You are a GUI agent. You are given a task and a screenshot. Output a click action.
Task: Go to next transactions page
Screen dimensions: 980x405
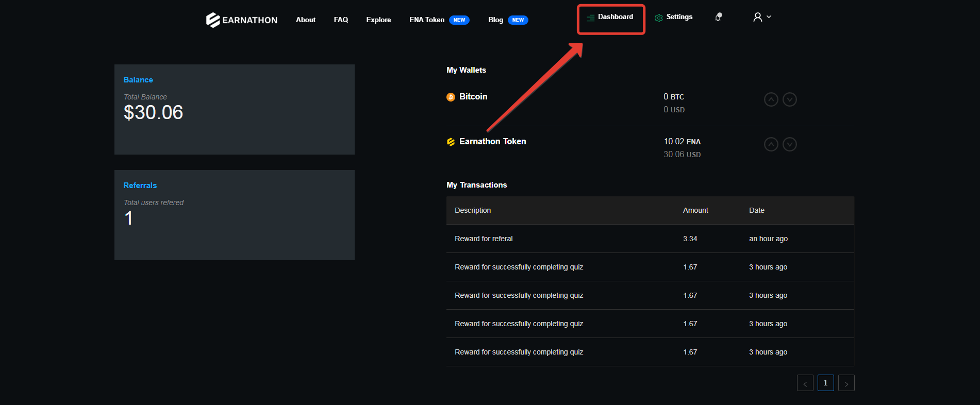pyautogui.click(x=846, y=383)
